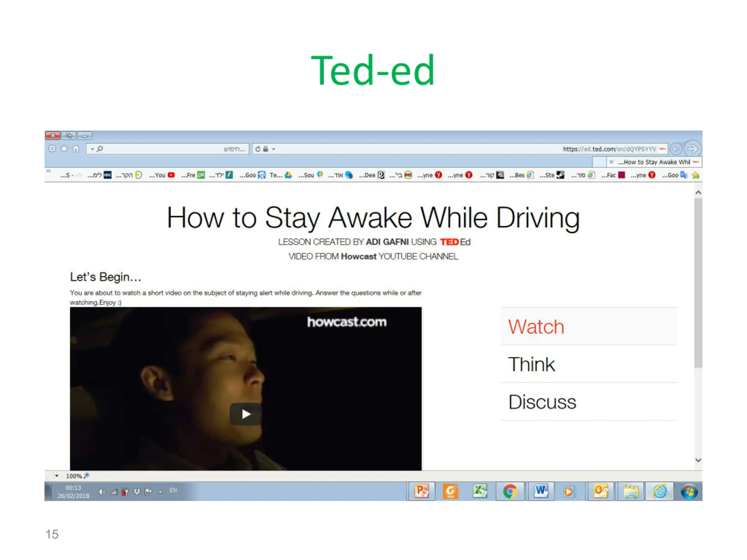Select the 'How to Stay Awake Whil' tab
Image resolution: width=747 pixels, height=560 pixels.
[x=654, y=162]
